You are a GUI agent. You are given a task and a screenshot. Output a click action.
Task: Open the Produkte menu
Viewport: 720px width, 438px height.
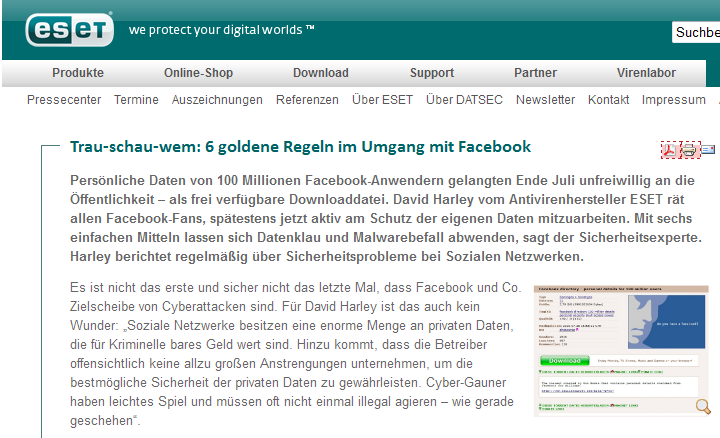(x=78, y=73)
